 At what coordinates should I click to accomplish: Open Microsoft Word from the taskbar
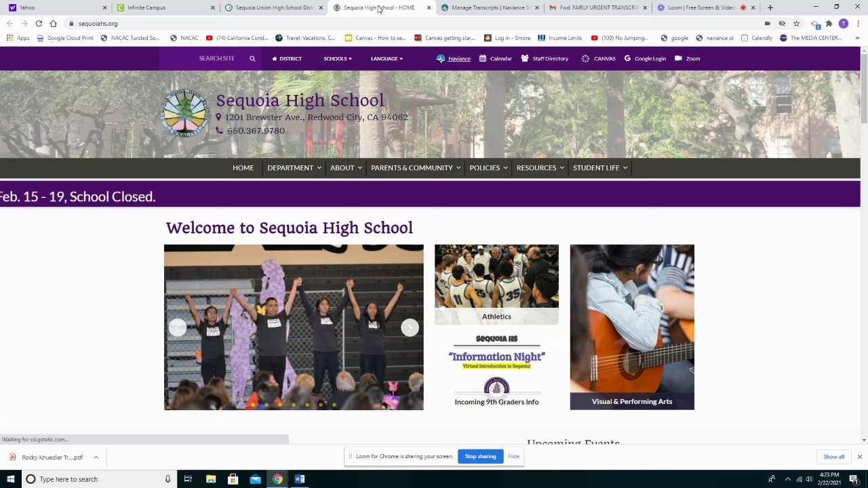click(300, 479)
